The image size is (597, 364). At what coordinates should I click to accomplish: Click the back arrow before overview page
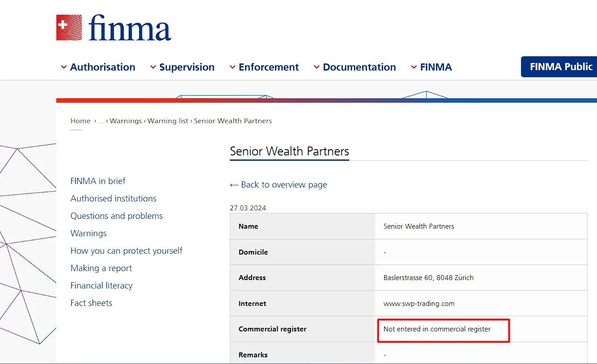point(234,184)
